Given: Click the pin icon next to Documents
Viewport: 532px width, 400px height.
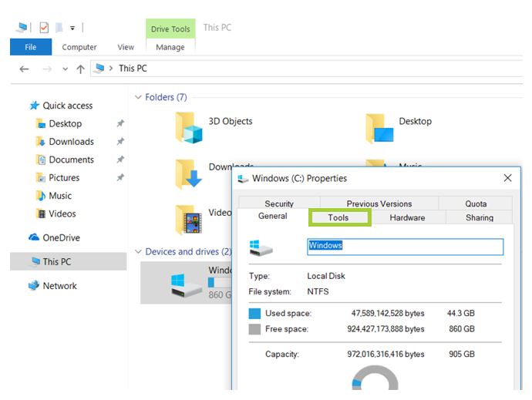Looking at the screenshot, I should click(x=120, y=160).
